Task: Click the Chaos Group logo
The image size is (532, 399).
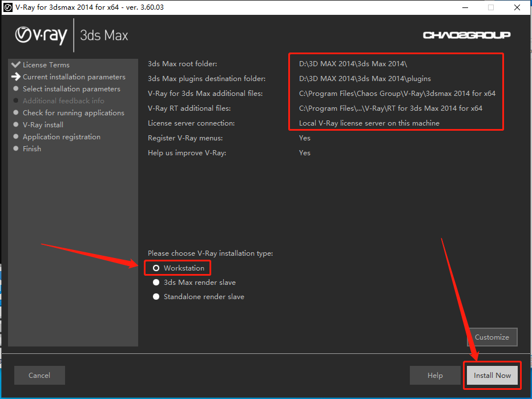Action: (466, 35)
